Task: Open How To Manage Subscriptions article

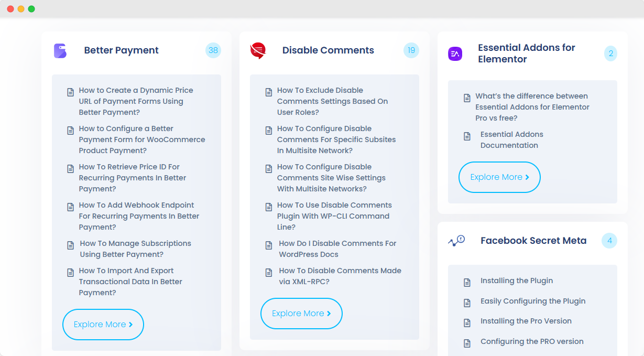Action: tap(135, 249)
